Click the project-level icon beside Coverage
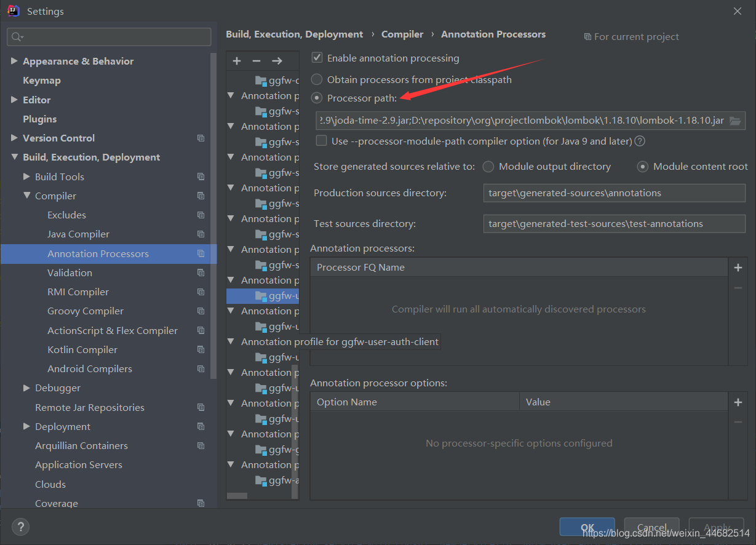 coord(201,503)
